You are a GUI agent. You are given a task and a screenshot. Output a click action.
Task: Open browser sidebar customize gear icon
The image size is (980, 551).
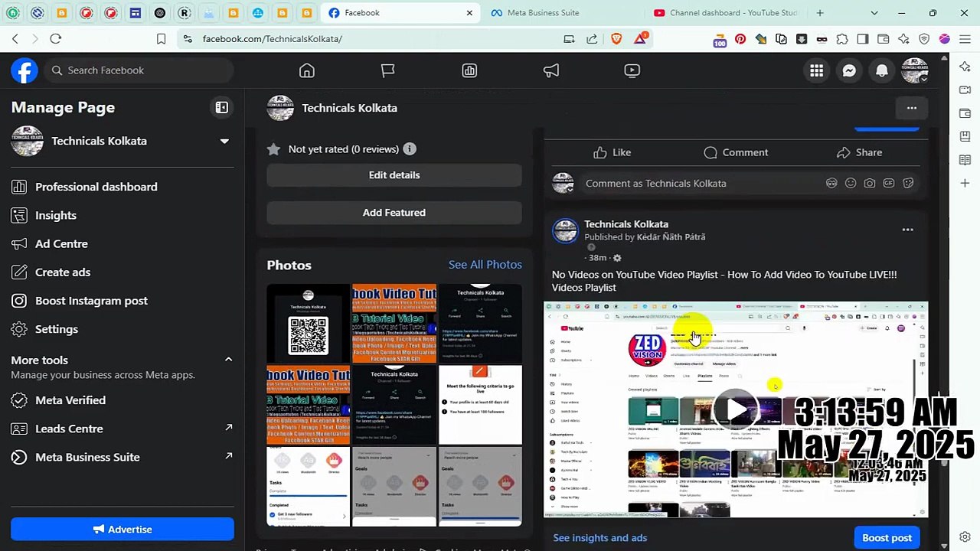(965, 537)
